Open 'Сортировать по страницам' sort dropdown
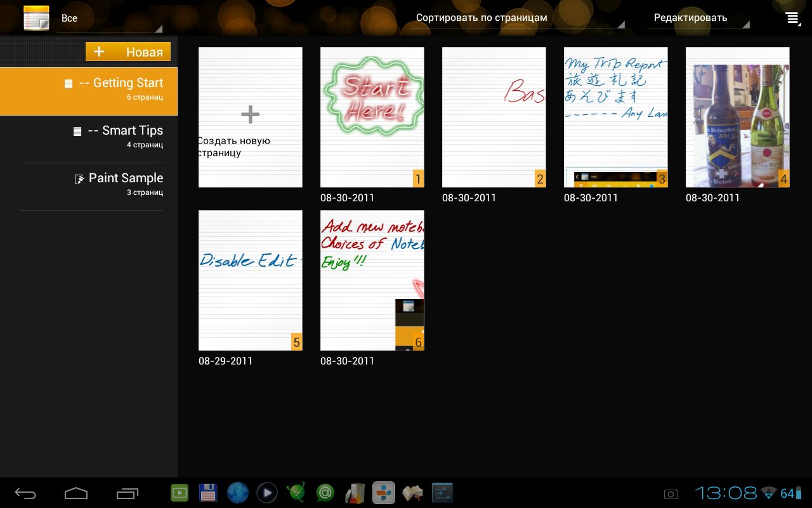 point(517,18)
